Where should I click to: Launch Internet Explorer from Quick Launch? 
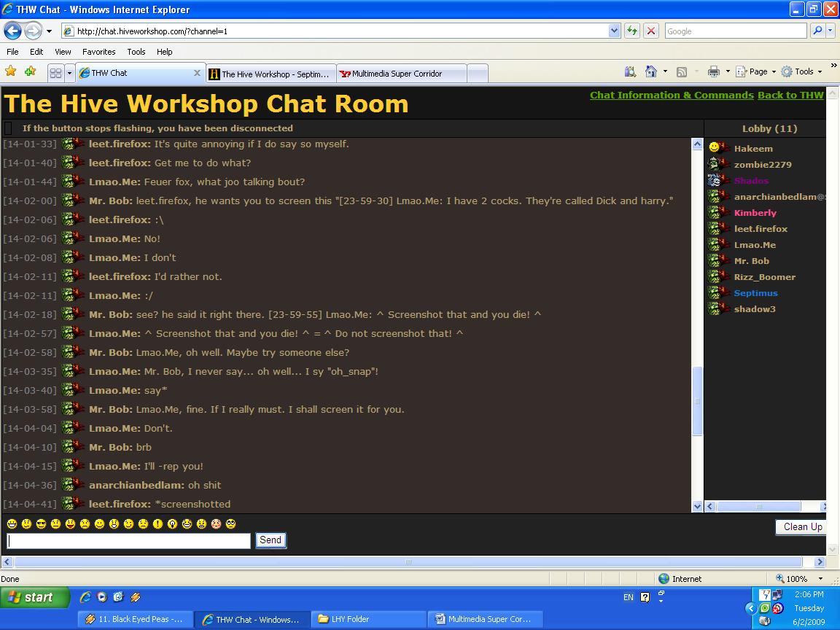click(x=85, y=596)
